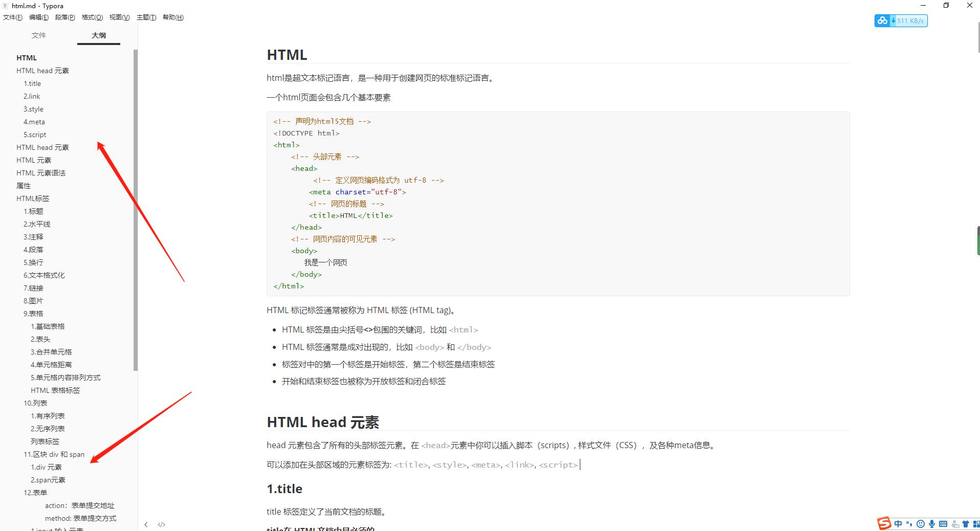Select 列表标签 in the outline

[45, 441]
